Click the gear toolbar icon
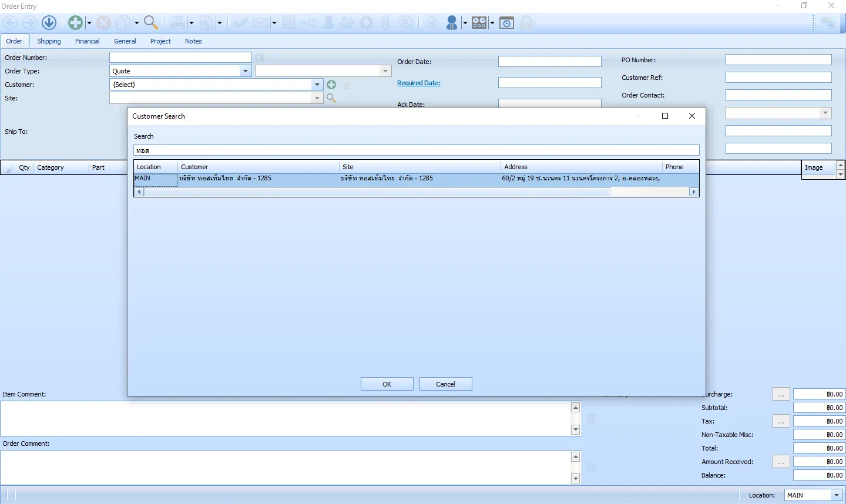 (367, 23)
